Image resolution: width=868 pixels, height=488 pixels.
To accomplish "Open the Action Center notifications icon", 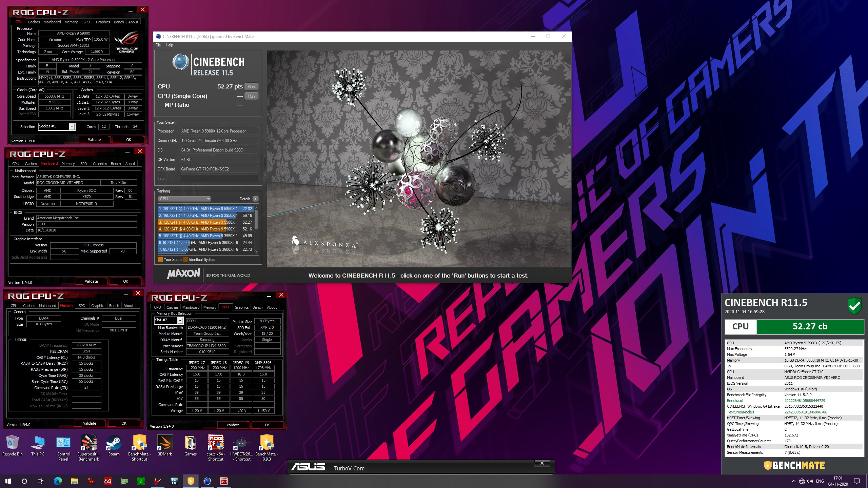I will click(x=857, y=481).
